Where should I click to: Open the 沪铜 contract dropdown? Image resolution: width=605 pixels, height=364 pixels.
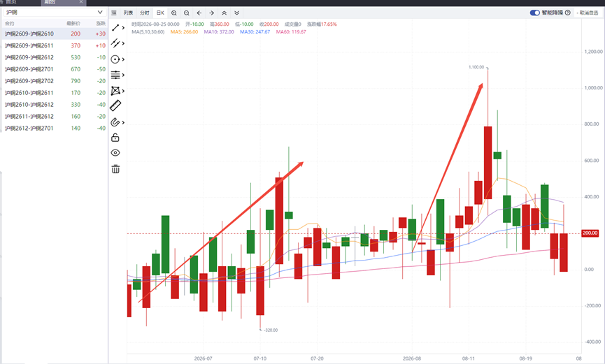pyautogui.click(x=55, y=13)
